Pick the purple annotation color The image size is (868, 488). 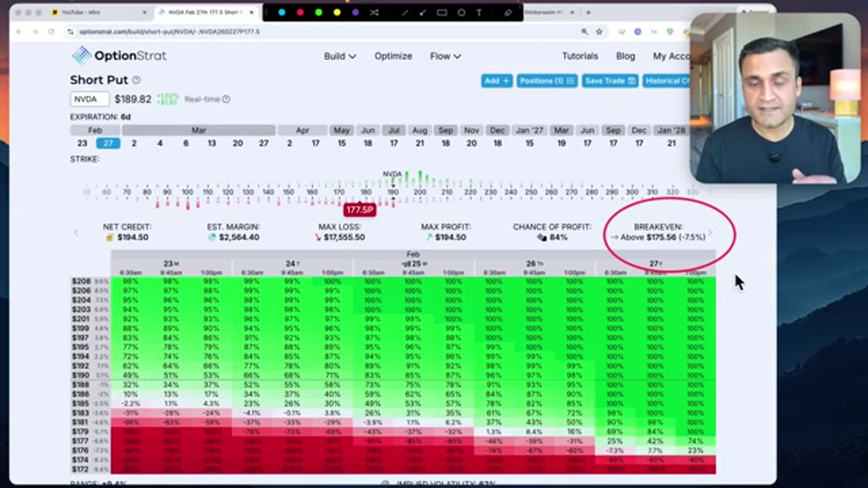coord(355,12)
